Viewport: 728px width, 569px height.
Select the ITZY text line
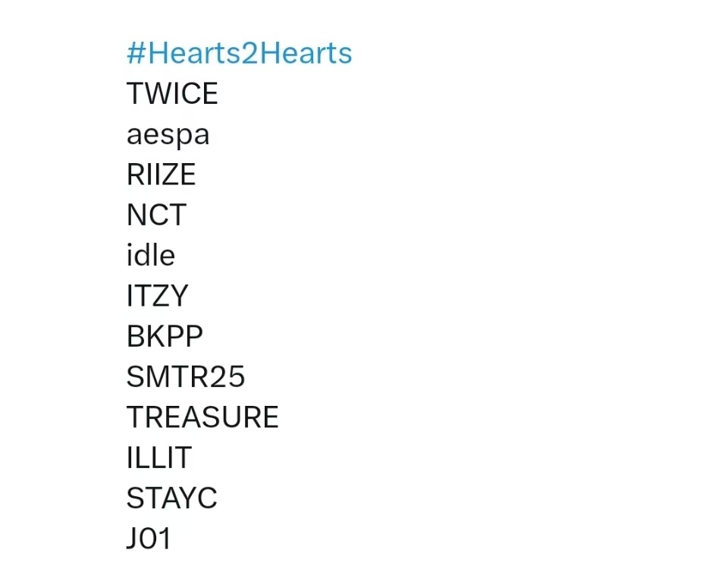pyautogui.click(x=158, y=296)
